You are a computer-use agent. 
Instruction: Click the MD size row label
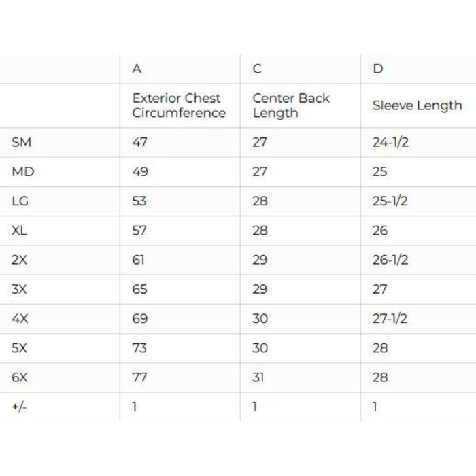coord(22,172)
